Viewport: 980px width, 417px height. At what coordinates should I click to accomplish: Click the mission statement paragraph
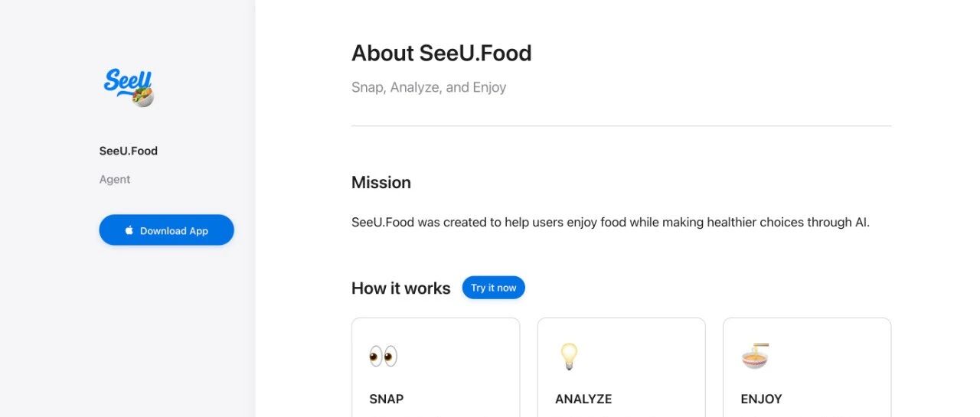[610, 223]
